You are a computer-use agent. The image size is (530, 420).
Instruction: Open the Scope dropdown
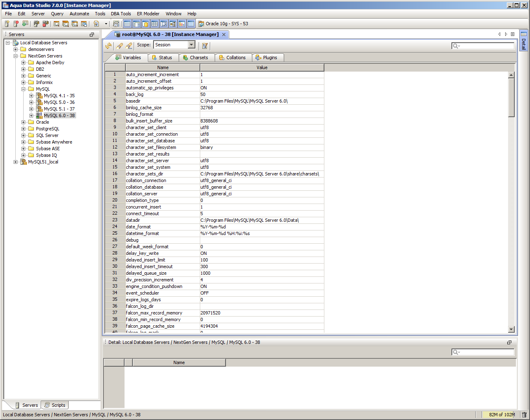[x=191, y=45]
